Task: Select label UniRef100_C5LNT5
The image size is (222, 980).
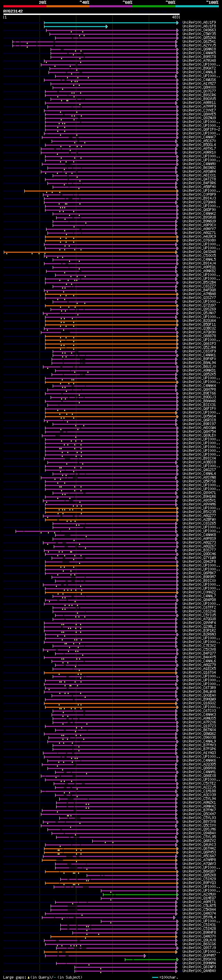Action: (199, 906)
